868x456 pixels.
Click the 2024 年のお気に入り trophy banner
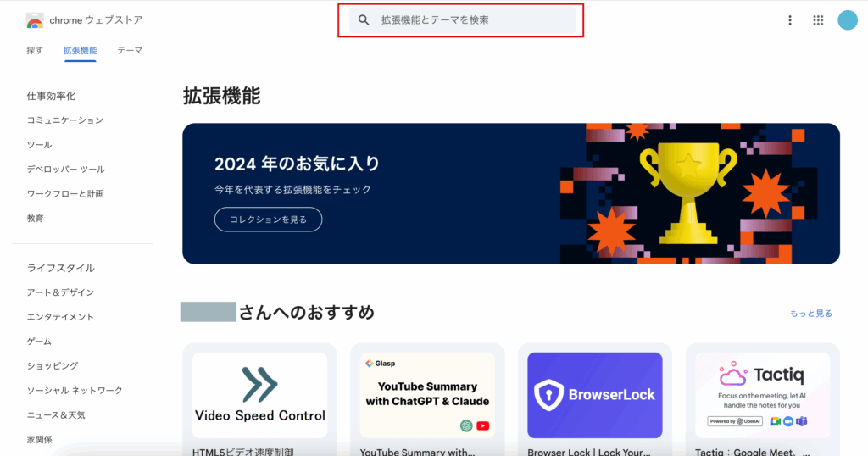click(x=511, y=194)
